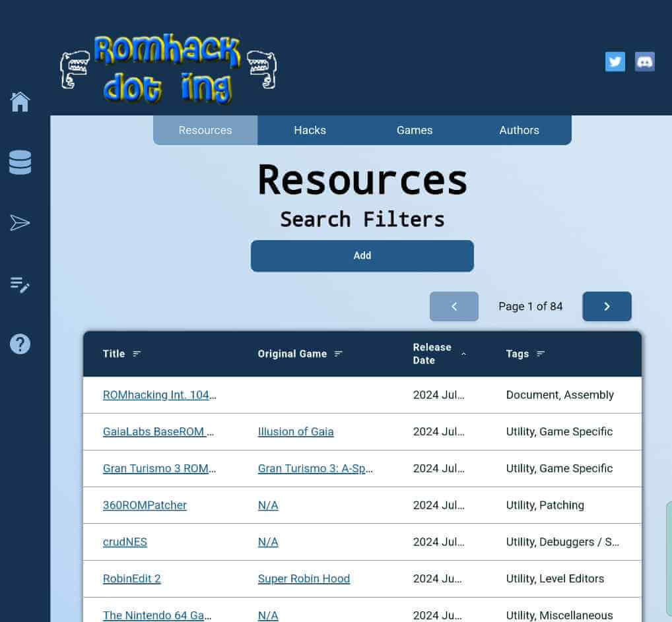Viewport: 672px width, 622px height.
Task: Click the Title column header
Action: (114, 354)
